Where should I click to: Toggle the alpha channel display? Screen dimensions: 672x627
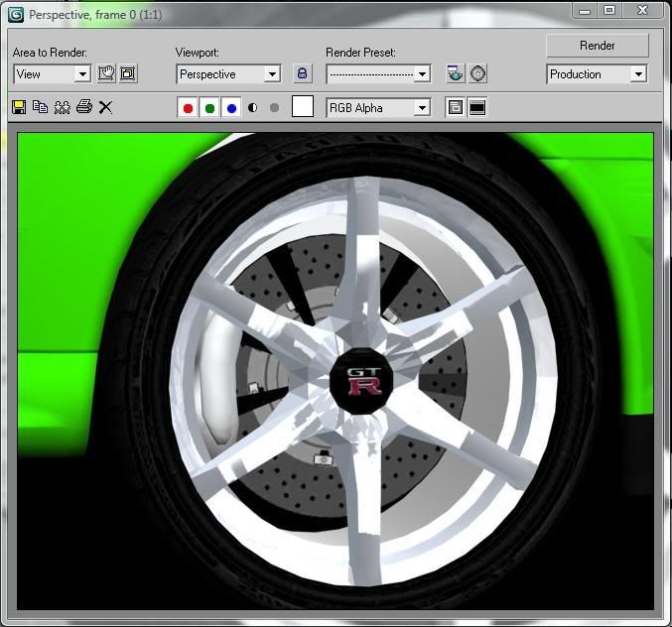point(253,108)
